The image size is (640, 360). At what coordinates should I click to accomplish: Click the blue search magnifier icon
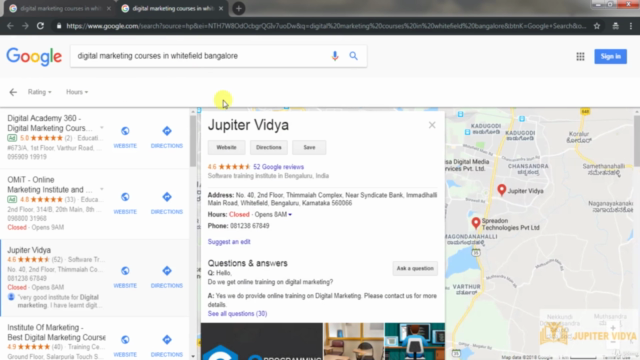coord(353,56)
